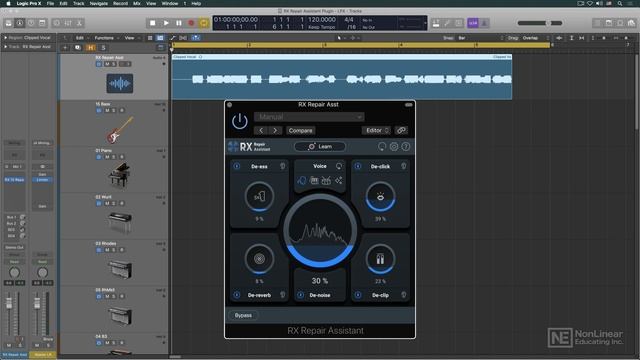Toggle the yellow Cycle mode button

(x=204, y=23)
